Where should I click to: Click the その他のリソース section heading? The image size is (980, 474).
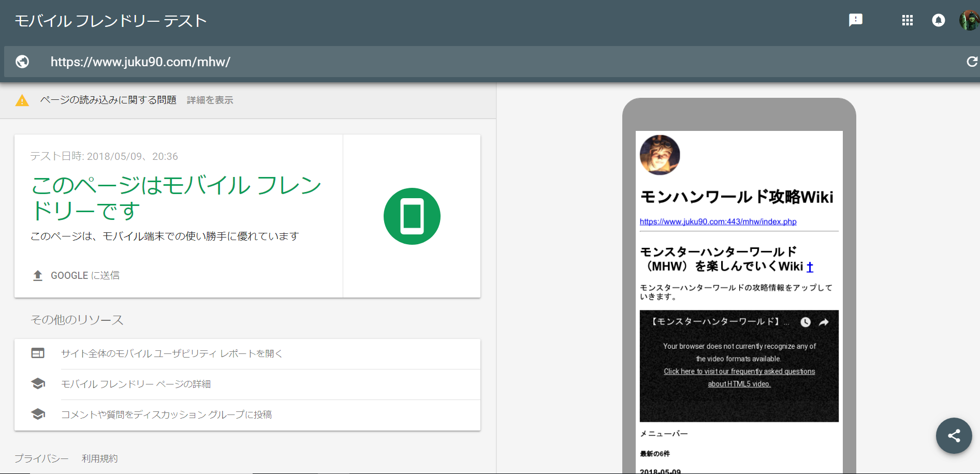77,320
